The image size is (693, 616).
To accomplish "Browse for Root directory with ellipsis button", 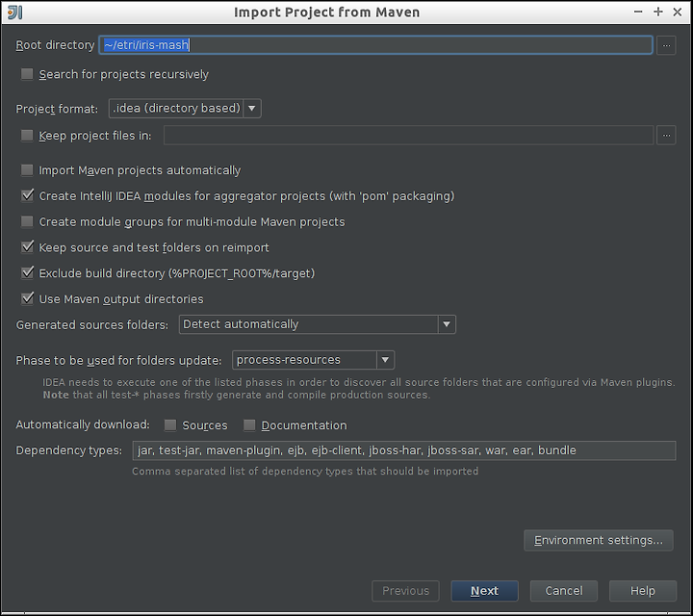I will (x=666, y=45).
